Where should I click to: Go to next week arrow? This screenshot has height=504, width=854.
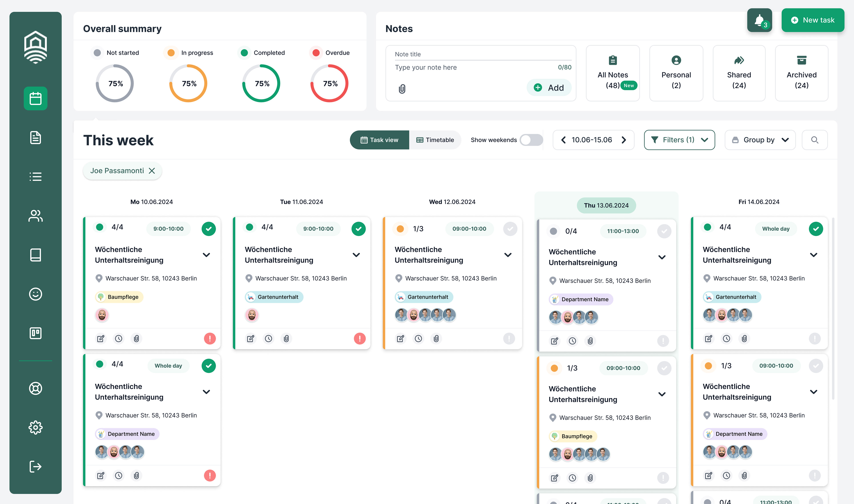tap(624, 140)
